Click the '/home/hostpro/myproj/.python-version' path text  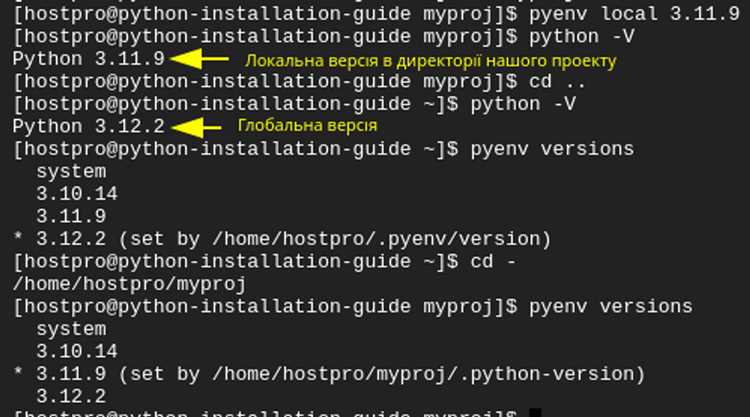(x=423, y=374)
